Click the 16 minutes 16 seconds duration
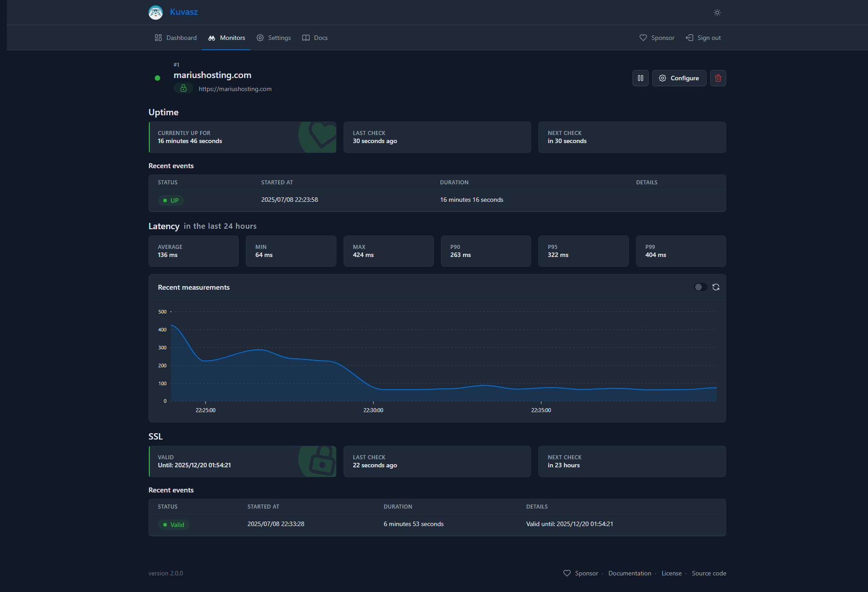The height and width of the screenshot is (592, 868). click(x=471, y=200)
